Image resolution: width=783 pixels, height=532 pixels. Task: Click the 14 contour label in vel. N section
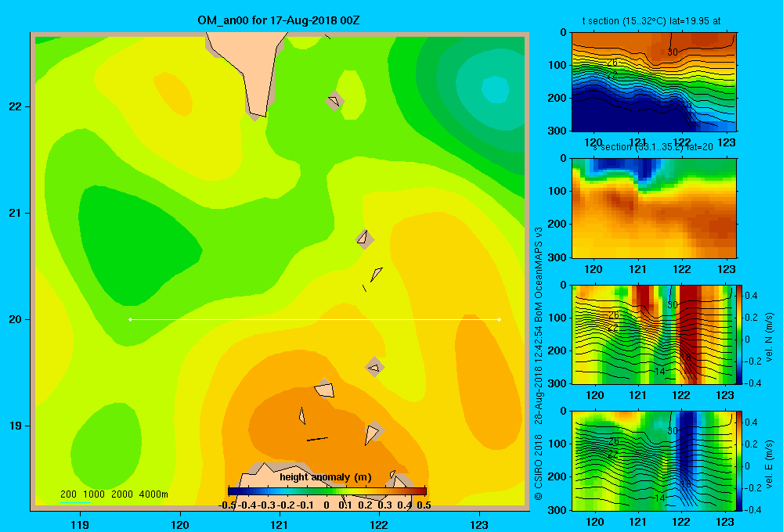coord(659,372)
